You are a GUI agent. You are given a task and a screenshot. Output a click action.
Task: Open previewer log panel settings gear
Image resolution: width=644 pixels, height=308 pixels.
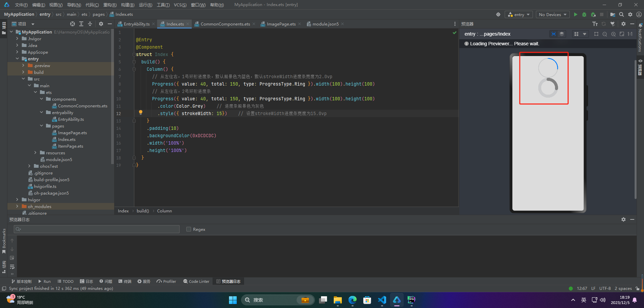(624, 219)
